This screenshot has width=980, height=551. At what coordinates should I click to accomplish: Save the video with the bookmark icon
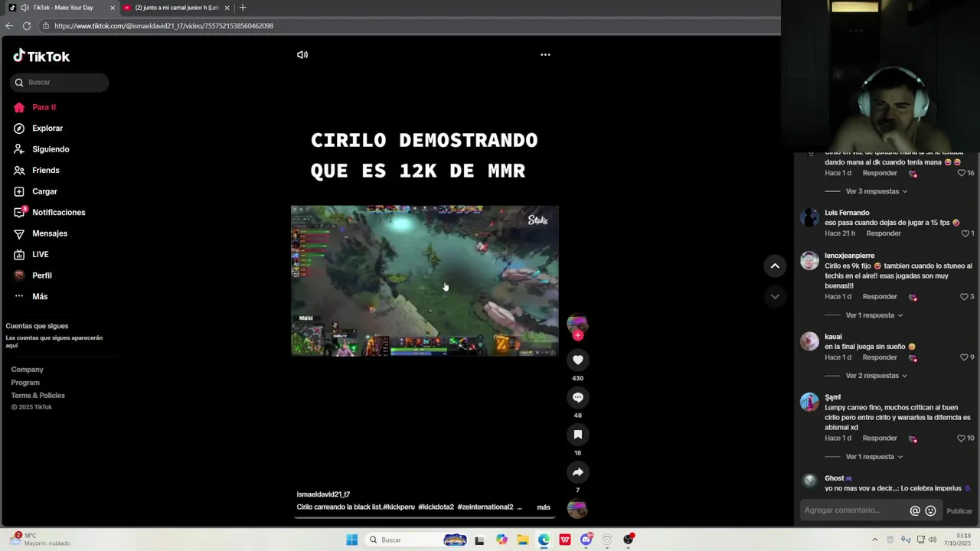[578, 435]
